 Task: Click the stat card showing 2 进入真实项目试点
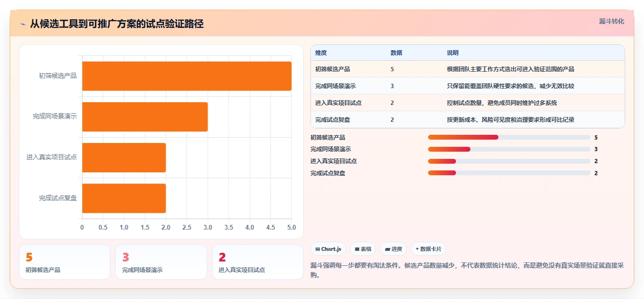coord(258,262)
